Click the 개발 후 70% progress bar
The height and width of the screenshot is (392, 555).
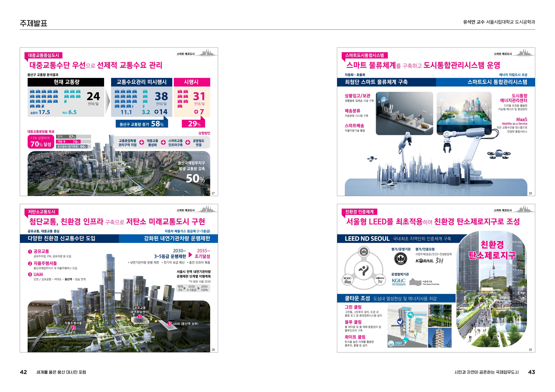pyautogui.click(x=73, y=142)
